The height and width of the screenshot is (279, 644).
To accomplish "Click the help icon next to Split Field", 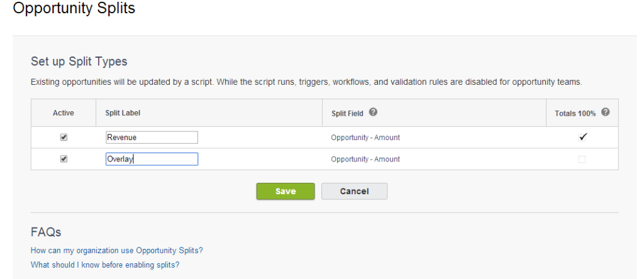I will [373, 112].
